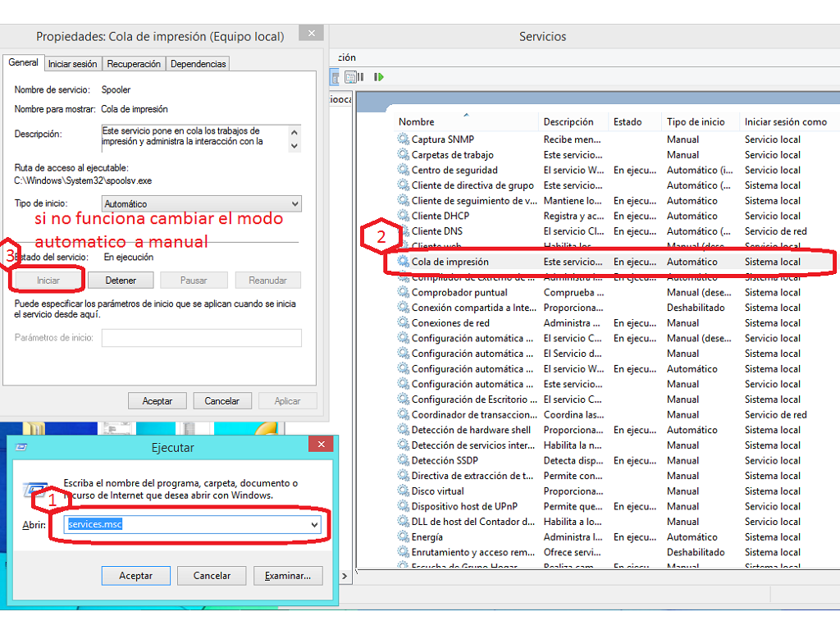Switch to the Iniciar sesión tab
This screenshot has width=840, height=630.
tap(72, 63)
